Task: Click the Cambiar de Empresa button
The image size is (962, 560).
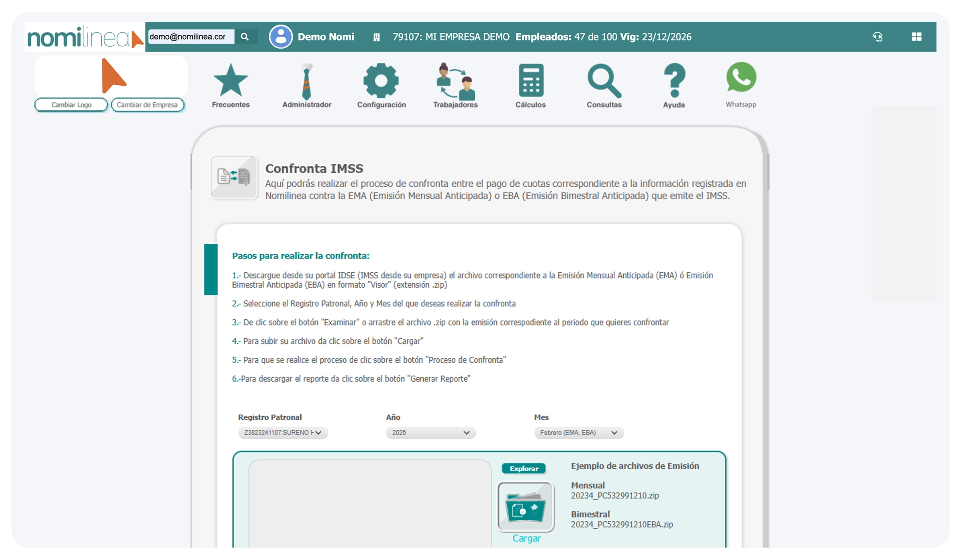Action: [x=148, y=104]
